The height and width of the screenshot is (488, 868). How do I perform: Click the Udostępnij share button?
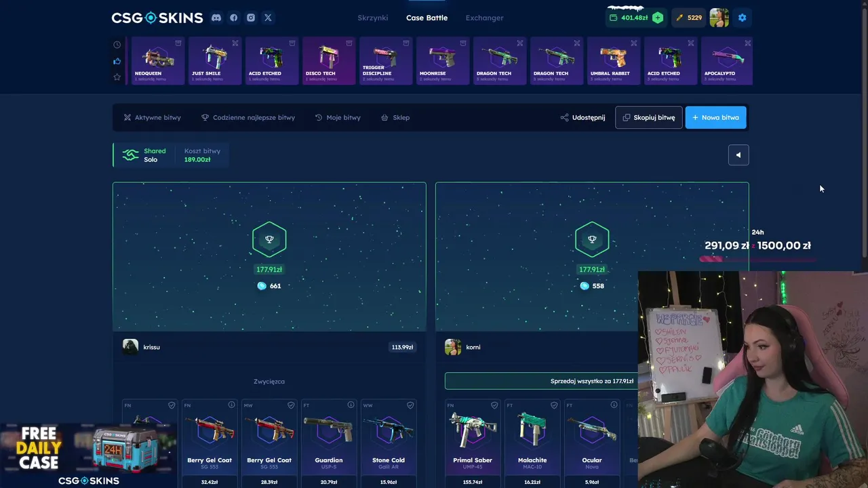point(583,117)
